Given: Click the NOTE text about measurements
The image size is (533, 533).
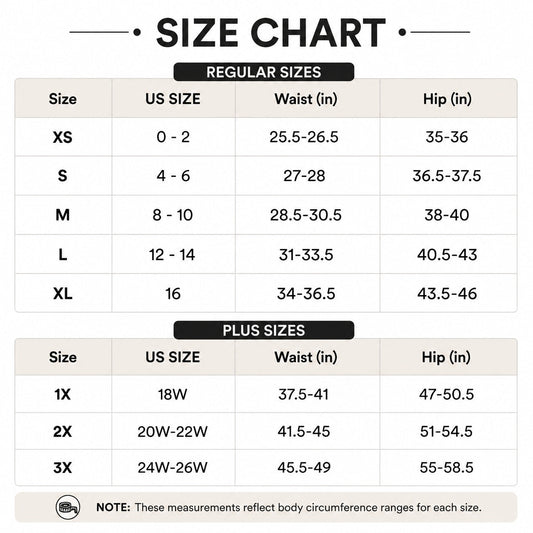Looking at the screenshot, I should 289,508.
